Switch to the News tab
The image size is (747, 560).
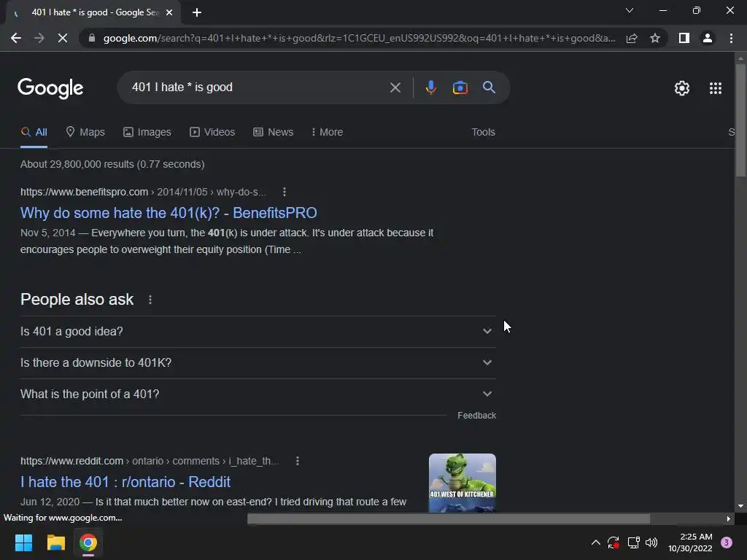273,132
